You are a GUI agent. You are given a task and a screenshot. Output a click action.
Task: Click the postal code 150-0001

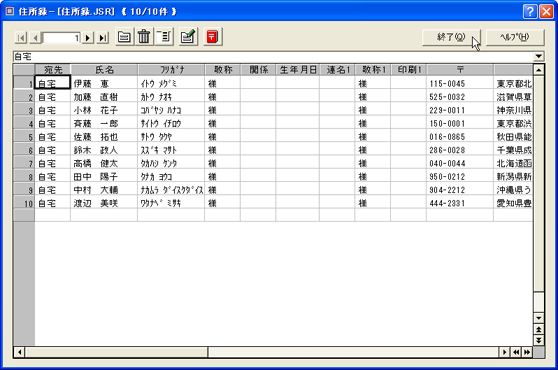[x=460, y=123]
